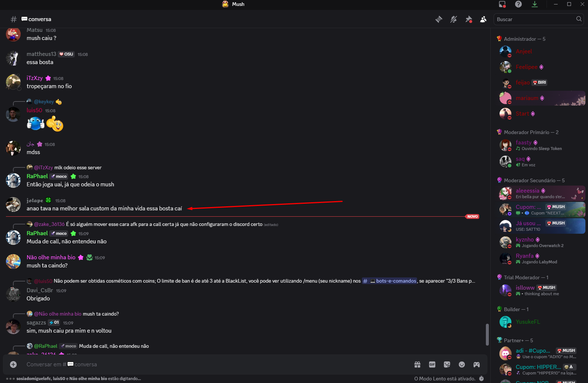
Task: Open the sticker picker
Action: [447, 364]
